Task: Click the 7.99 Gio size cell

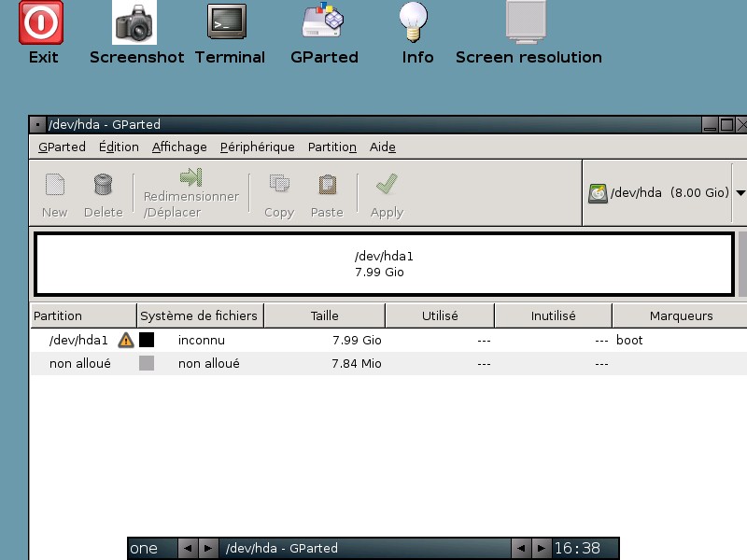Action: tap(357, 340)
